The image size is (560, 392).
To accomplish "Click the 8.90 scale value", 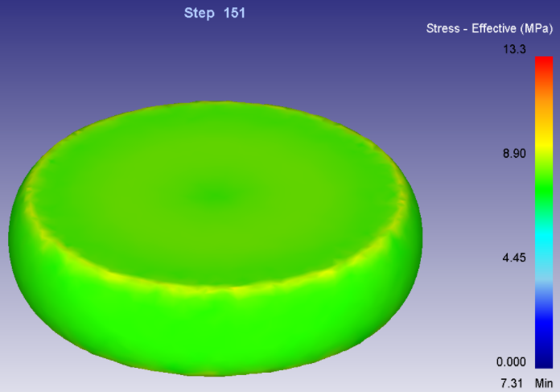I will pyautogui.click(x=514, y=154).
